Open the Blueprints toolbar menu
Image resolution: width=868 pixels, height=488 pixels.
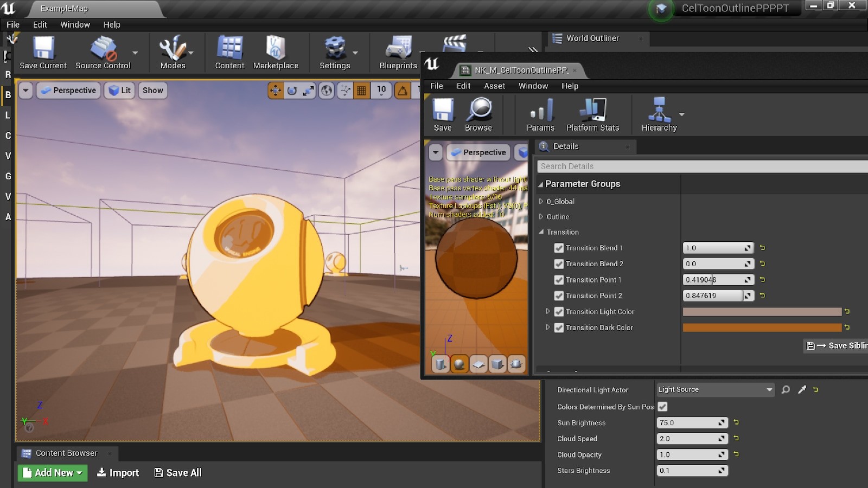click(398, 53)
